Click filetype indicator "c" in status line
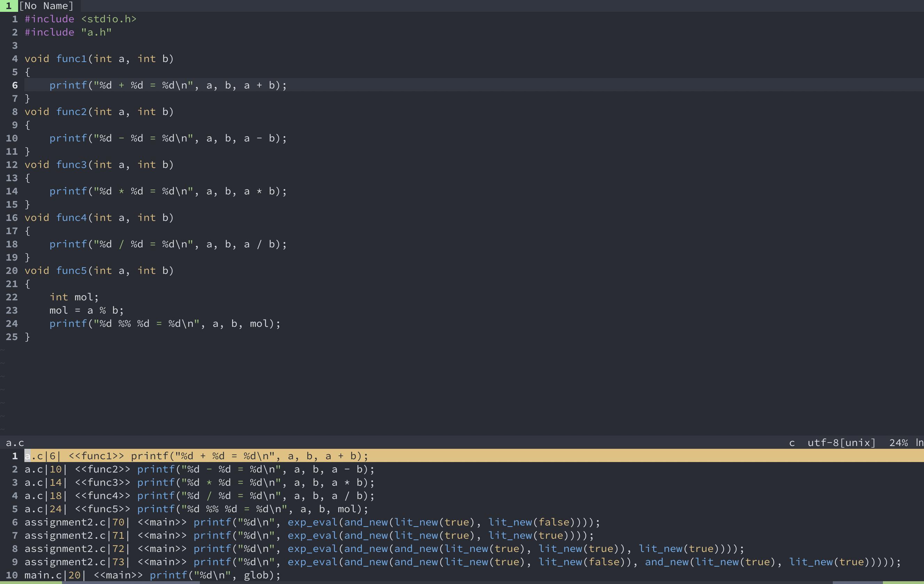The width and height of the screenshot is (924, 584). coord(792,443)
